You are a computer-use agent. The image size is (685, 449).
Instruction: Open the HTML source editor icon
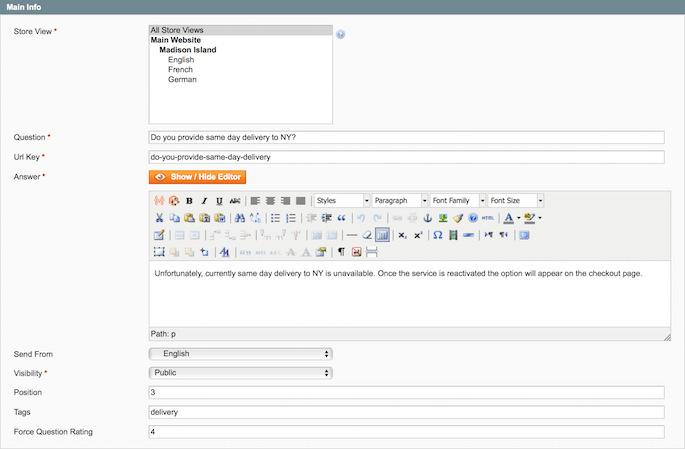[488, 218]
